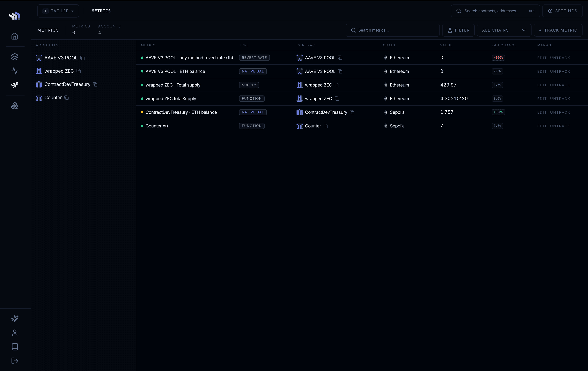Open the layers stack sidebar icon
The height and width of the screenshot is (371, 588).
[x=15, y=57]
